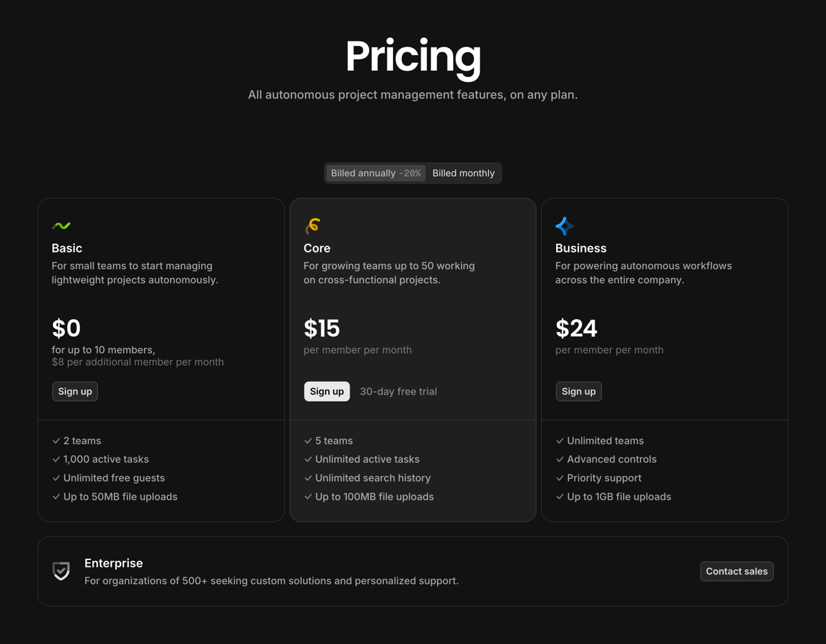
Task: Click the green wave icon on Basic plan
Action: (61, 225)
